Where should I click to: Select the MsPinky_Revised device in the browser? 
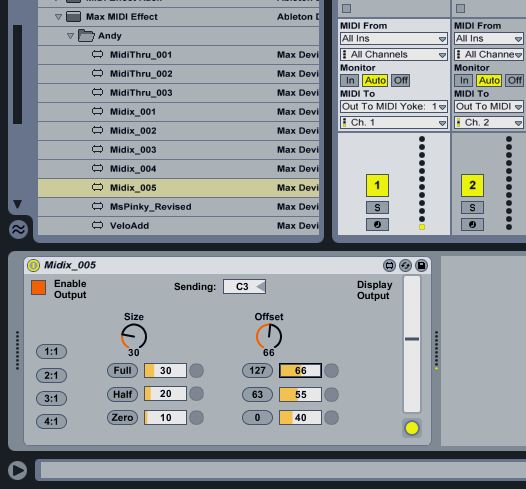coord(178,207)
